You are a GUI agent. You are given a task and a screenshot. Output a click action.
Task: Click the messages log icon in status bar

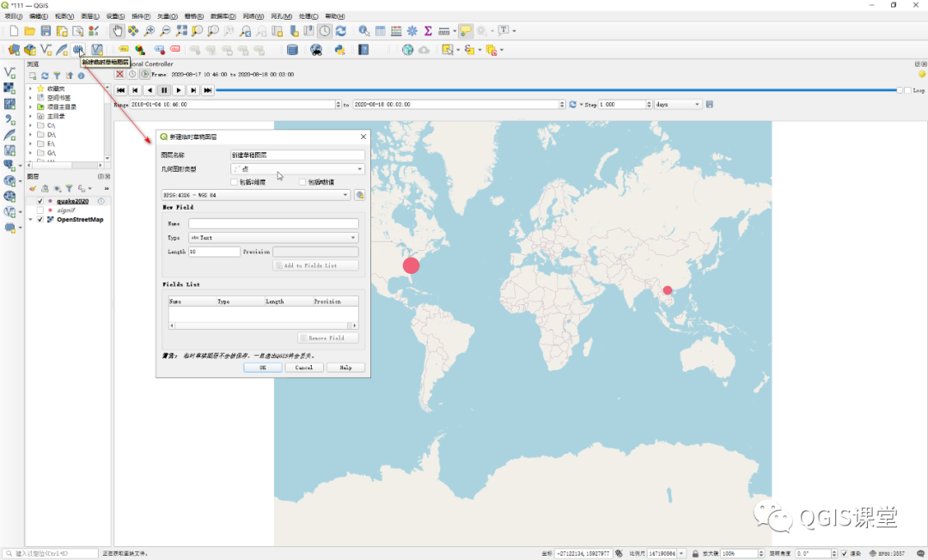tap(920, 553)
